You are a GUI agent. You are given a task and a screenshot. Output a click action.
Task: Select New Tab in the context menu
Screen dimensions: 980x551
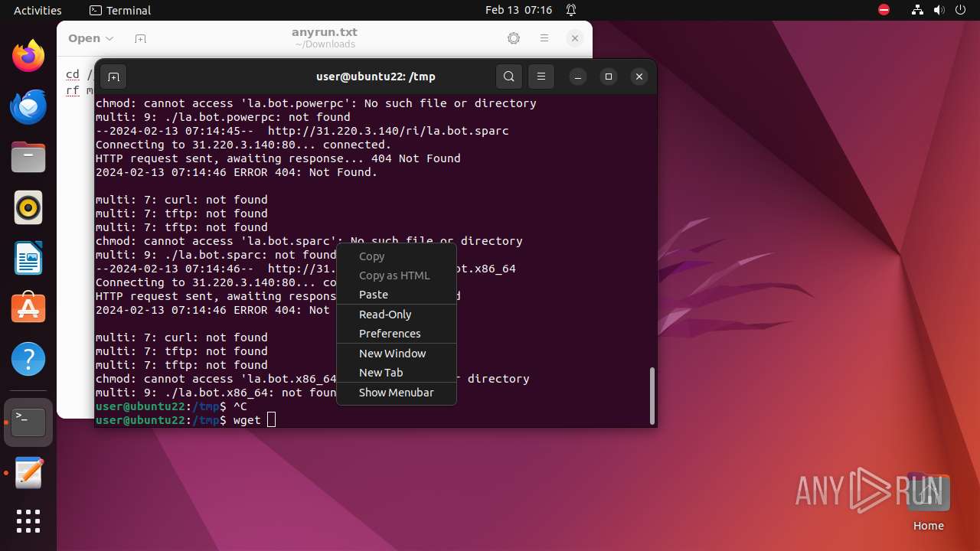pos(397,373)
